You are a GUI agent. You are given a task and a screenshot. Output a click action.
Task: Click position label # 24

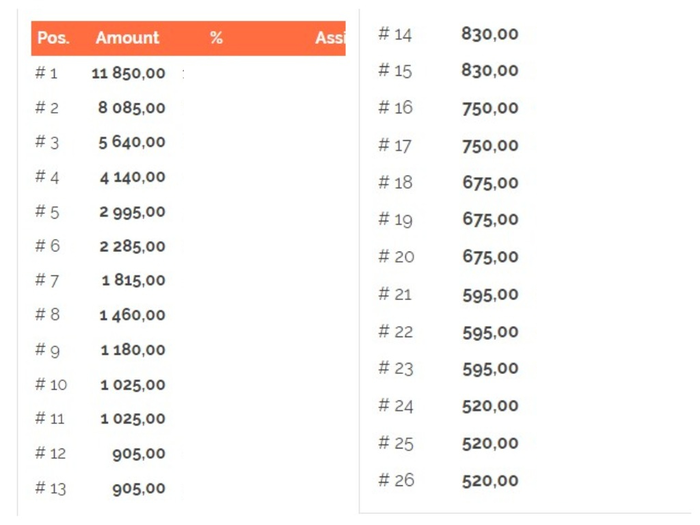coord(396,406)
